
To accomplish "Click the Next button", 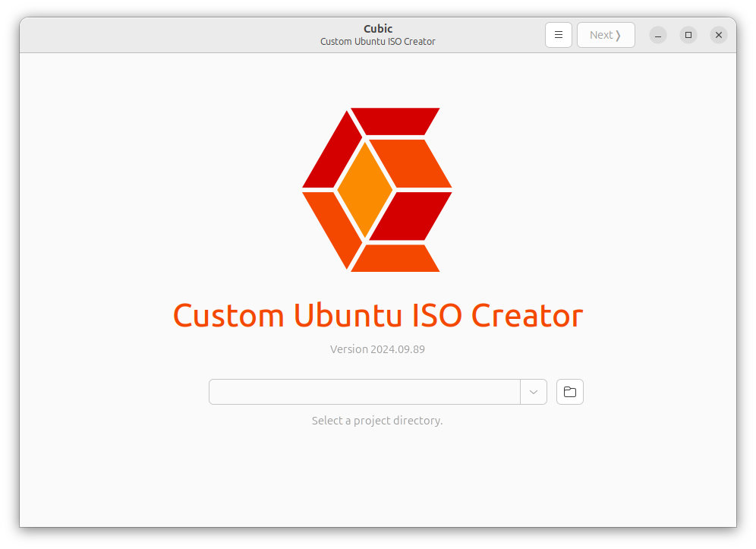I will pos(606,35).
